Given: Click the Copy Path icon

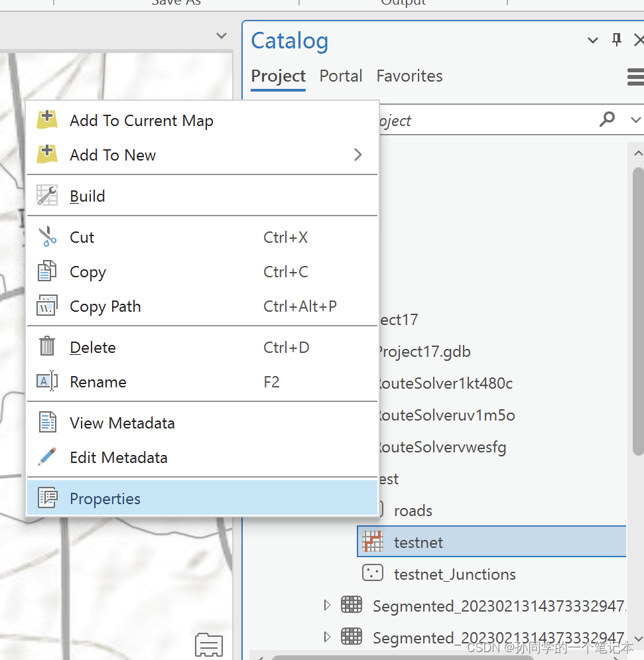Looking at the screenshot, I should click(46, 306).
